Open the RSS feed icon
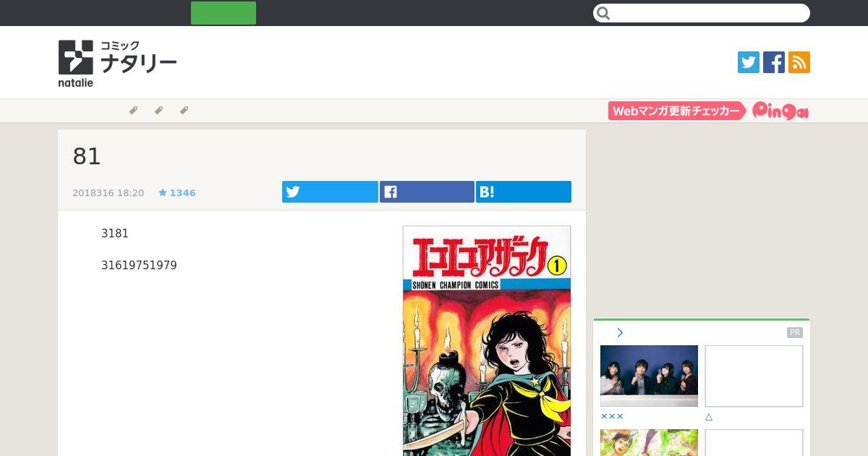868x456 pixels. pos(799,62)
